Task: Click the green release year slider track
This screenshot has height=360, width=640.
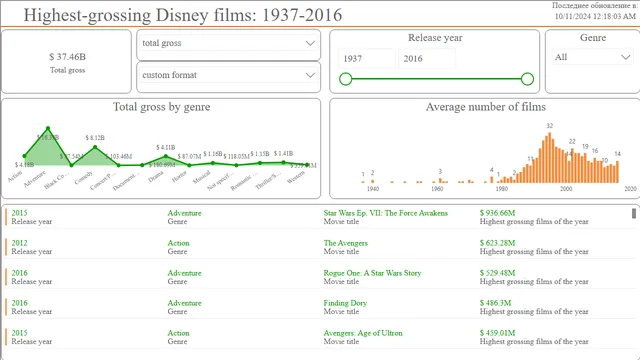Action: click(436, 79)
